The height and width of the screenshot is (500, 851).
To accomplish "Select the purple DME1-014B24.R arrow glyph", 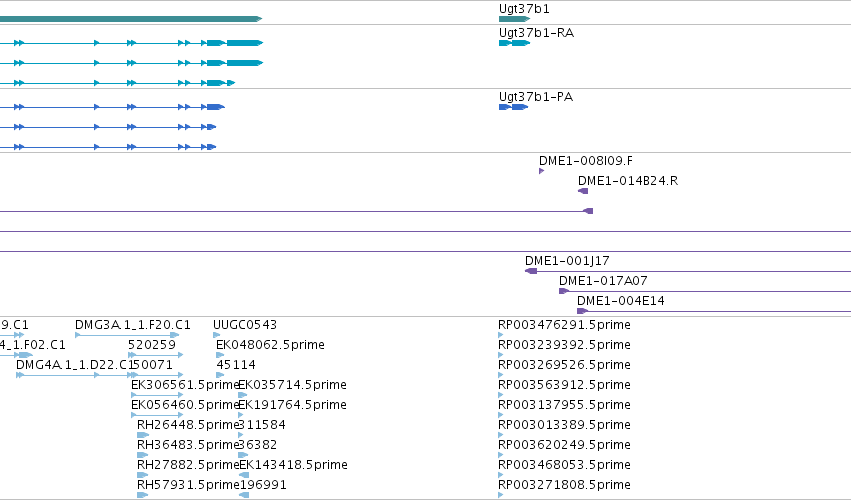I will 583,191.
